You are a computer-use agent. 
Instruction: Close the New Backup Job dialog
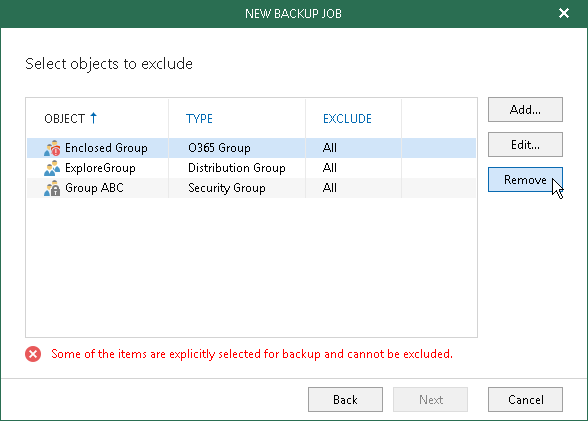click(564, 13)
